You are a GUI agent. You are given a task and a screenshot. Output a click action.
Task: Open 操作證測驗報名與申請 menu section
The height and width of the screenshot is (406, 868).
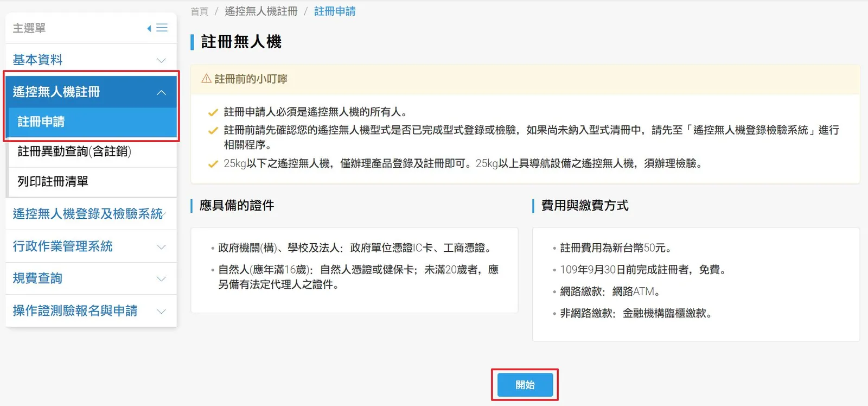pos(91,310)
